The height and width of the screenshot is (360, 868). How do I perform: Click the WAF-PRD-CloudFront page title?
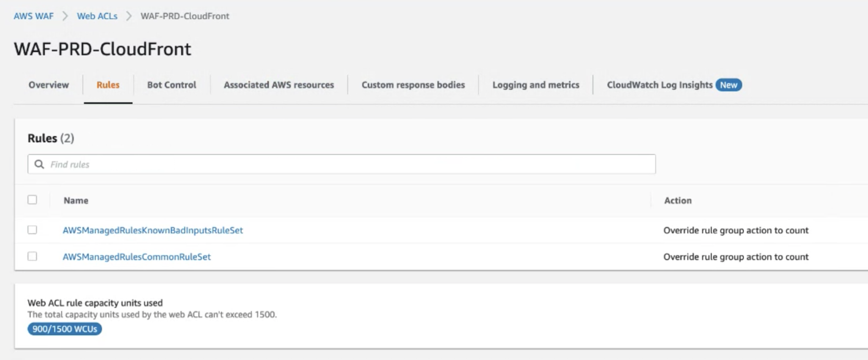(102, 49)
